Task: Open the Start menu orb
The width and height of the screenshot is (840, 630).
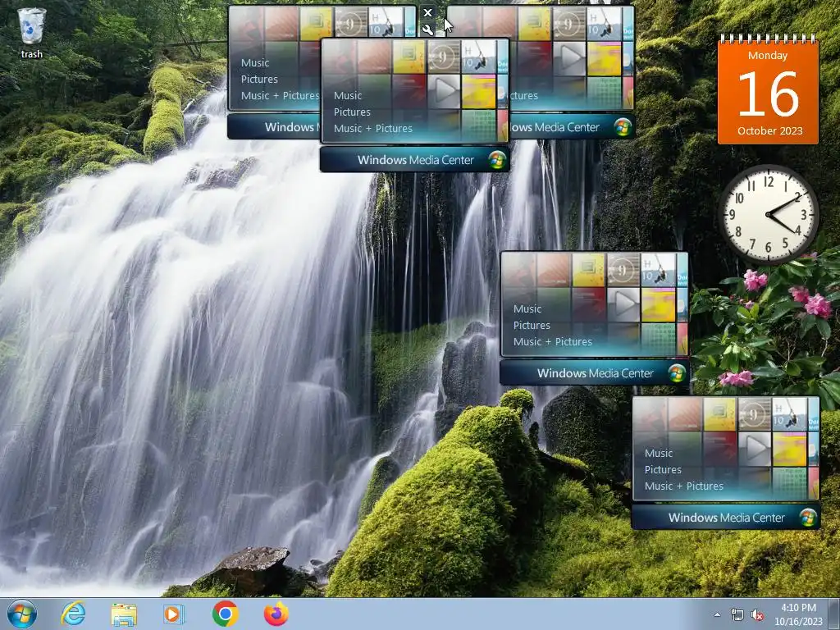Action: coord(22,614)
